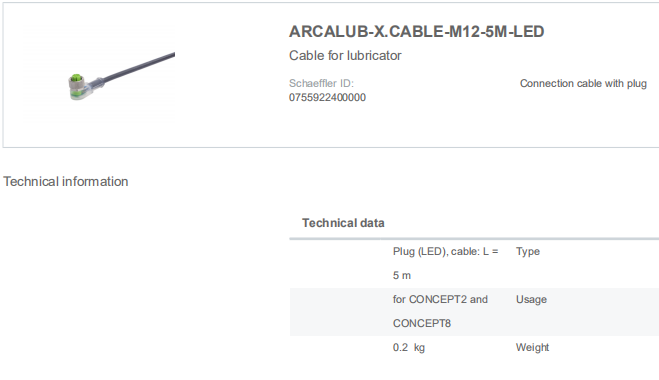Select the ARCALUB-X.CABLE-M12-5M-LED product title
The image size is (659, 380).
tap(416, 32)
